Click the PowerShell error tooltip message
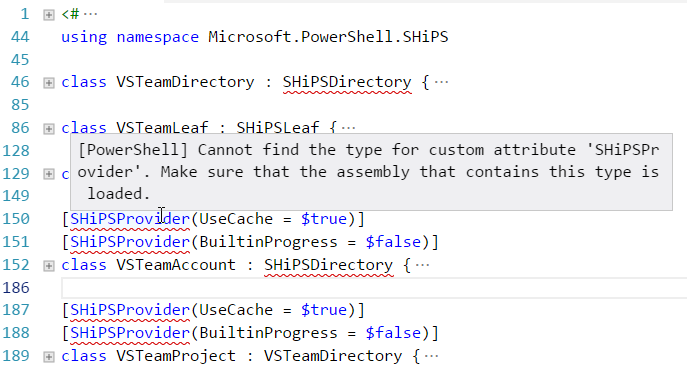687x367 pixels. click(x=371, y=172)
